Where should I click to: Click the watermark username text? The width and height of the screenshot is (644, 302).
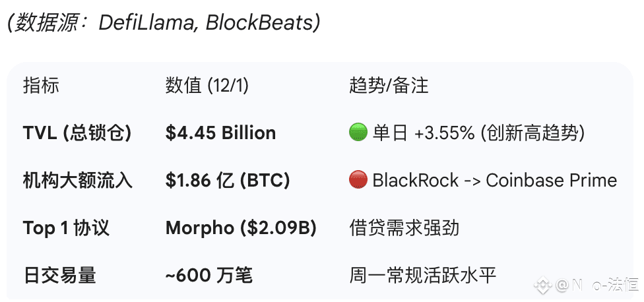(597, 286)
